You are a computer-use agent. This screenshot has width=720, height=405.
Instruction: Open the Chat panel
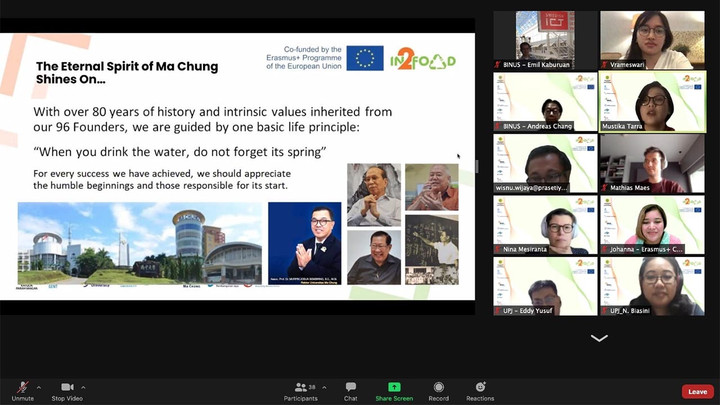click(350, 387)
